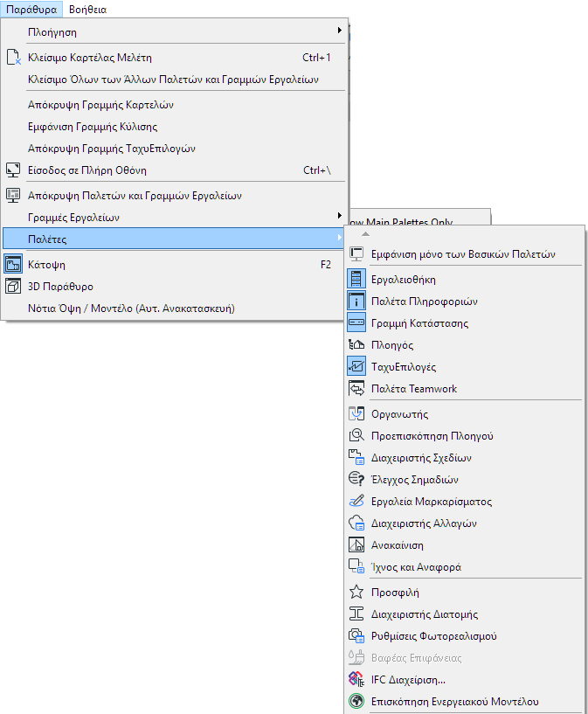Click the Παλέτα Πληροφοριών label
Viewport: 588px width, 714px height.
coord(424,302)
